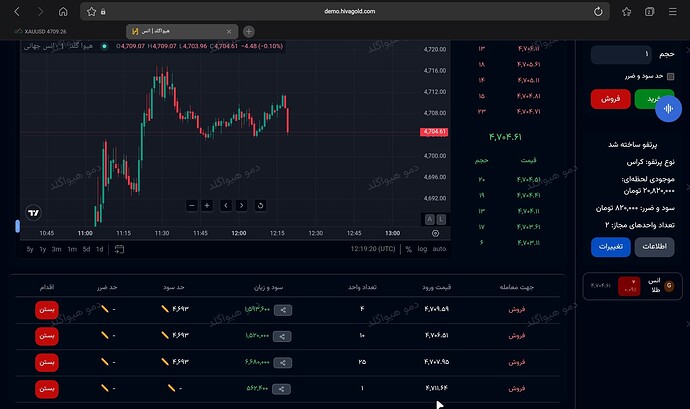Share the 4,711.64 entry trade profit
The width and height of the screenshot is (690, 409).
(281, 389)
